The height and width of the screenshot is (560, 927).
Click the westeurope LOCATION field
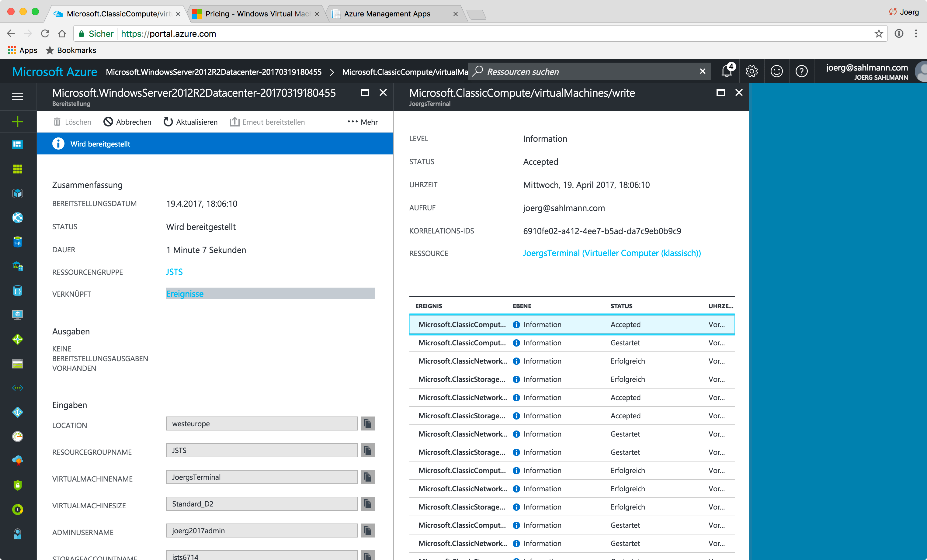pyautogui.click(x=262, y=423)
